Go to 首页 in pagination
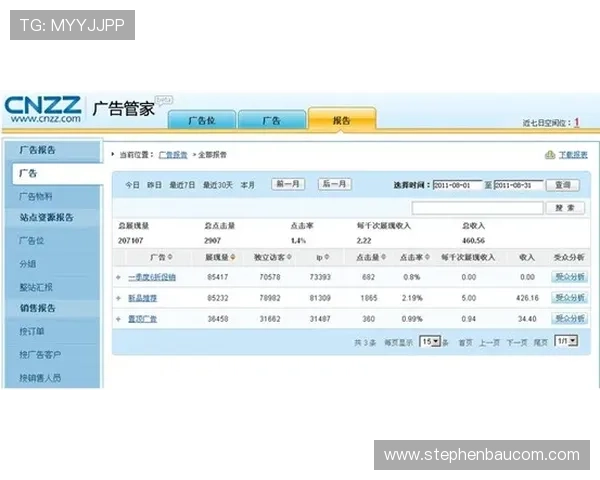The image size is (600, 480). coord(465,343)
